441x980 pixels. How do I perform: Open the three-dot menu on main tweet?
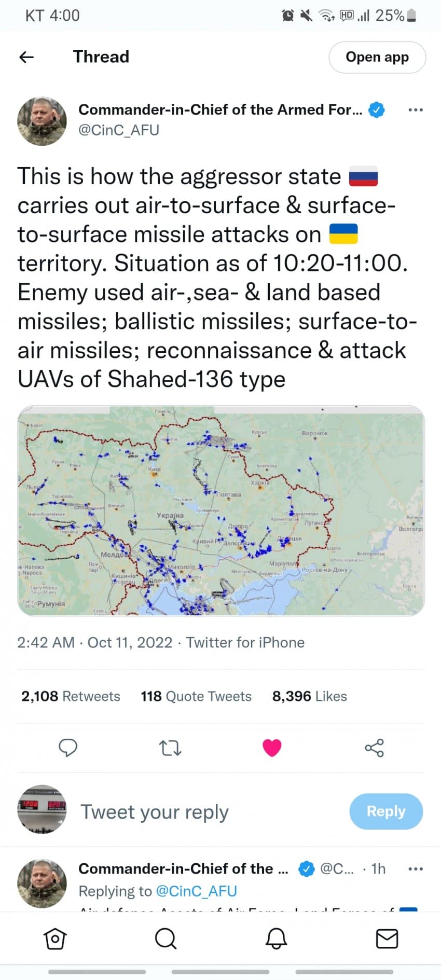(416, 110)
